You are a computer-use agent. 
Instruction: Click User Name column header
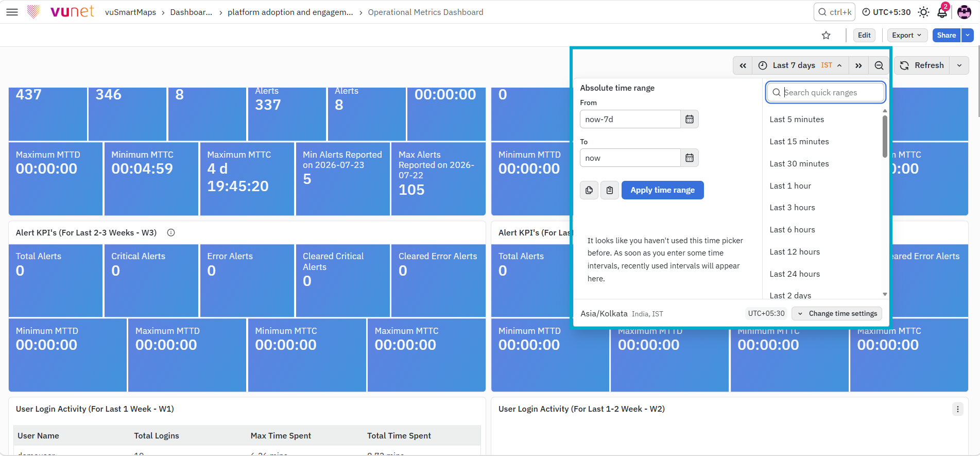pyautogui.click(x=38, y=436)
